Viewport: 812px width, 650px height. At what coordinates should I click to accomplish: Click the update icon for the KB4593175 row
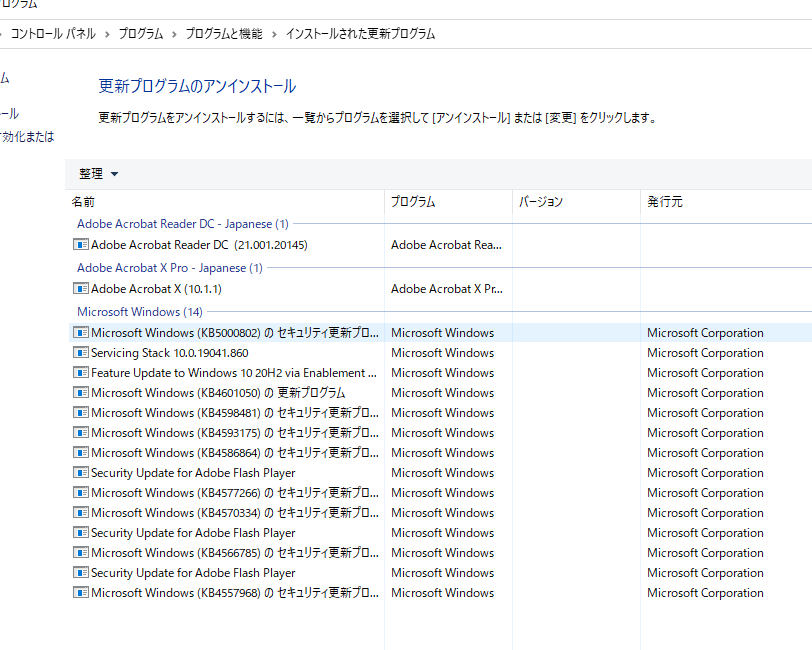(80, 432)
